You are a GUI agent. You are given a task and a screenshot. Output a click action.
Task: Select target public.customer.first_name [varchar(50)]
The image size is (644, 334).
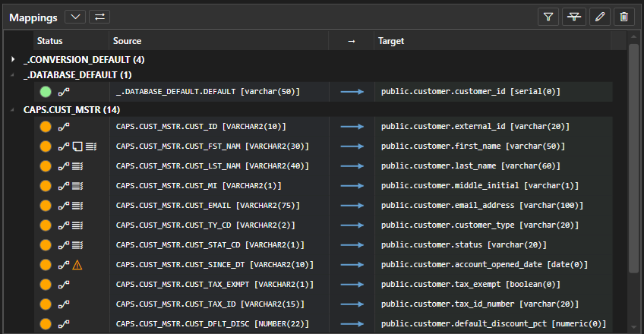point(472,147)
